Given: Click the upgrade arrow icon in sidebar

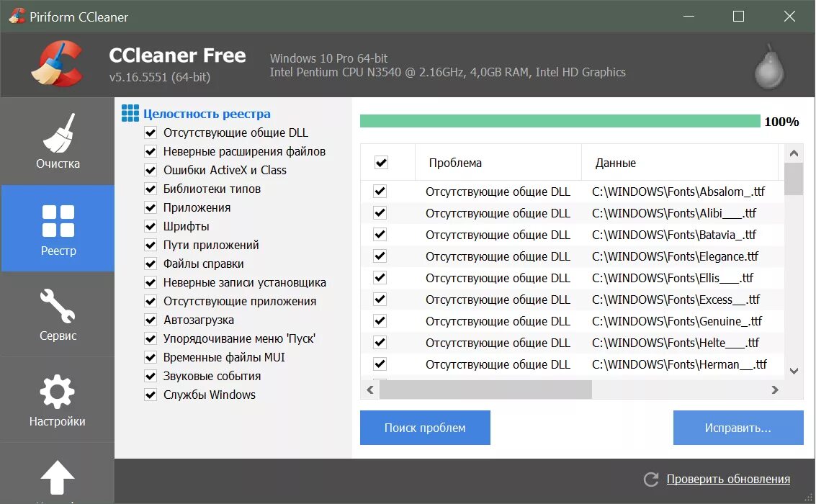Looking at the screenshot, I should pos(58,477).
